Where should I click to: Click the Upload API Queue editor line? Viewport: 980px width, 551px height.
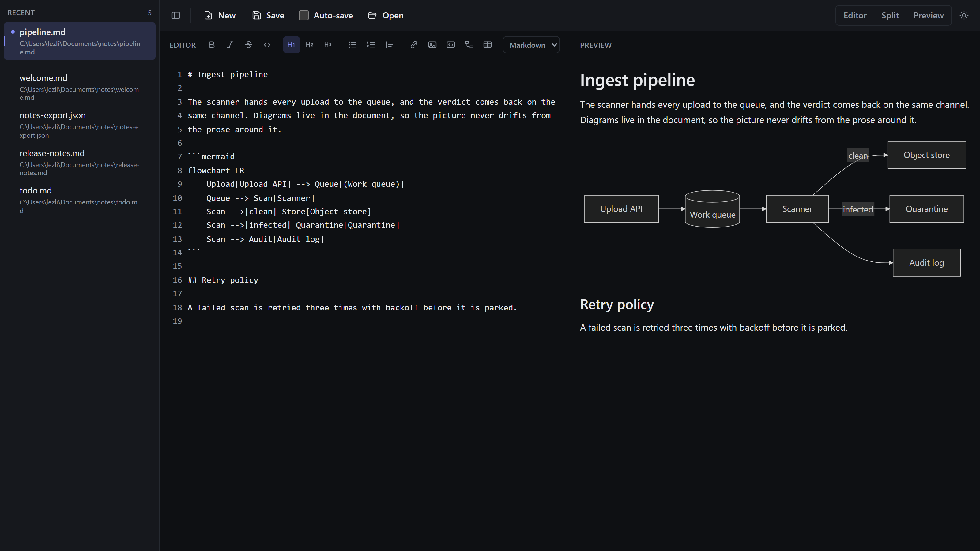tap(305, 184)
